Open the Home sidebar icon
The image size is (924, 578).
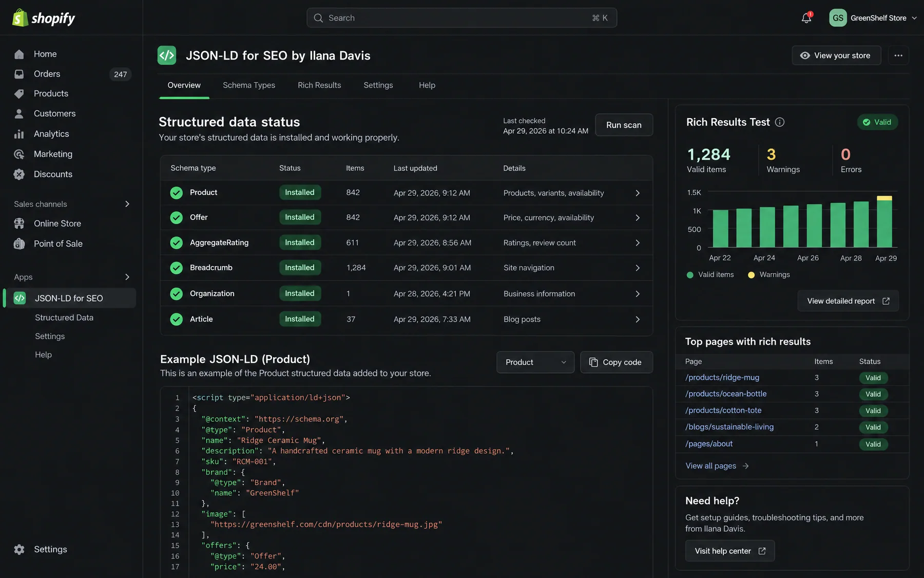coord(19,54)
